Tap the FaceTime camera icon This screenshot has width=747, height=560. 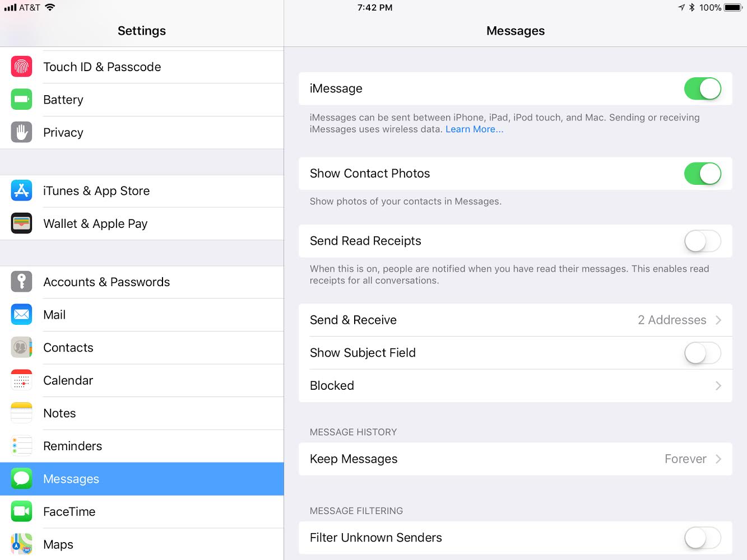tap(21, 512)
